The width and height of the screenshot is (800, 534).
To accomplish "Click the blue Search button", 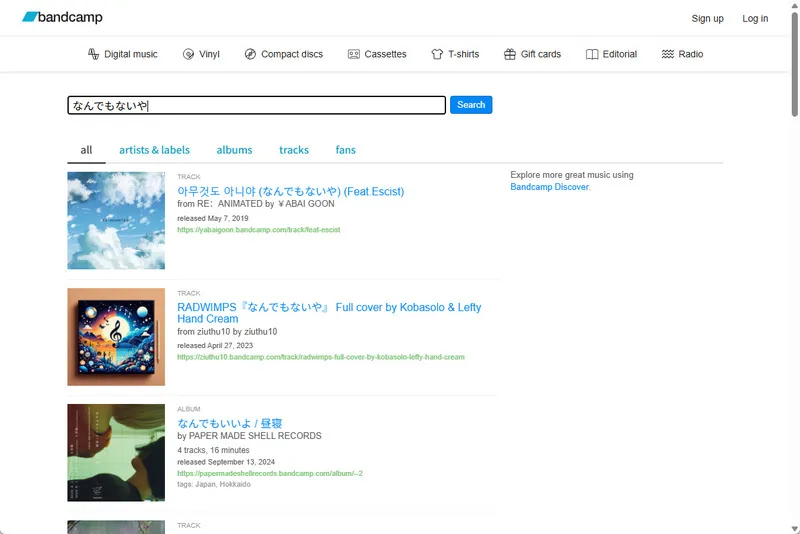I will [471, 105].
